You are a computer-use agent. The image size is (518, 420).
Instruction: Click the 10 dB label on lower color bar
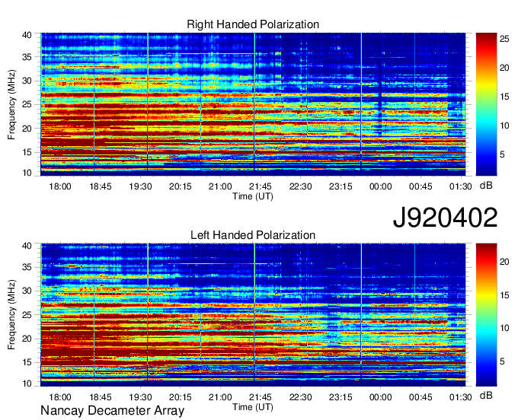pyautogui.click(x=504, y=328)
